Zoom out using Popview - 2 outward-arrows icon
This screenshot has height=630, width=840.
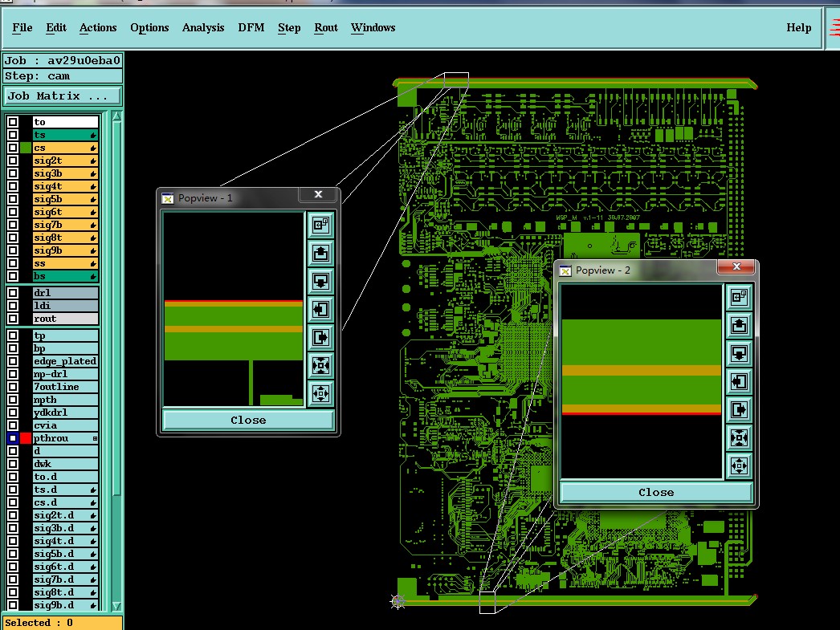point(740,466)
